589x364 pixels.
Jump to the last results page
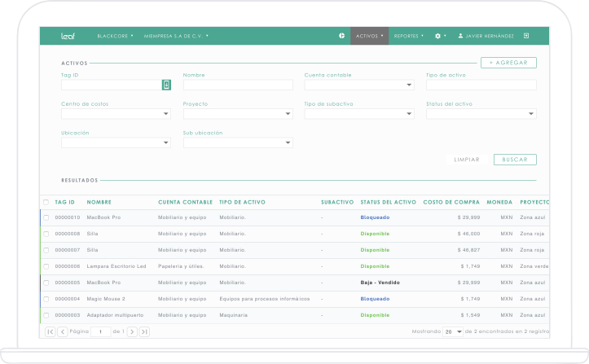pyautogui.click(x=144, y=331)
